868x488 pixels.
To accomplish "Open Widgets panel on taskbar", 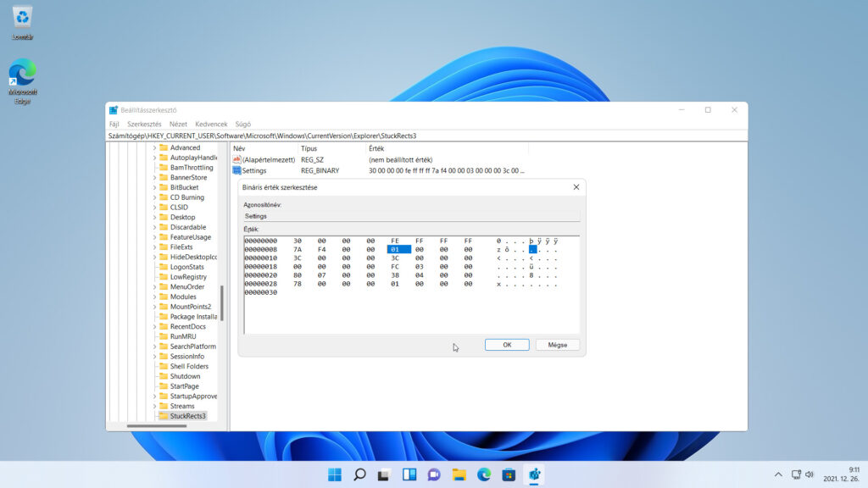I will click(x=409, y=474).
